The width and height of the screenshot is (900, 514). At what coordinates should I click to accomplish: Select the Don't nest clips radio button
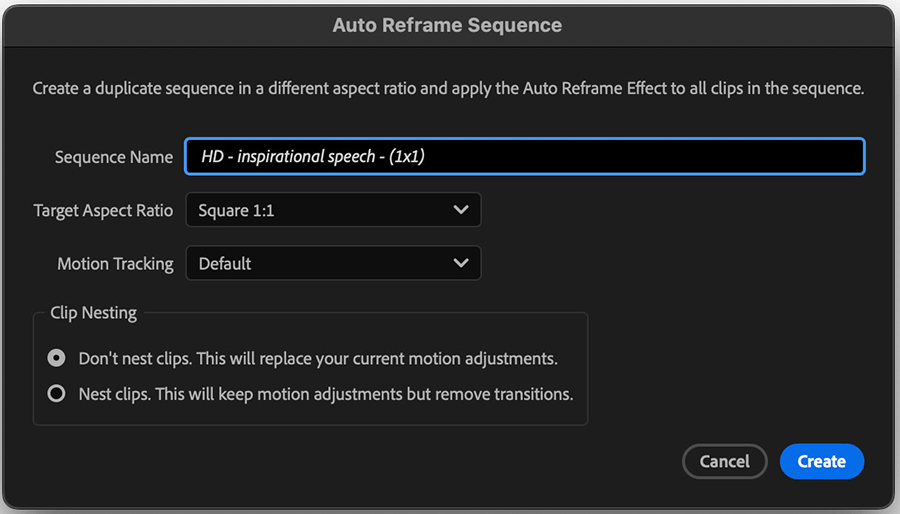(x=56, y=358)
